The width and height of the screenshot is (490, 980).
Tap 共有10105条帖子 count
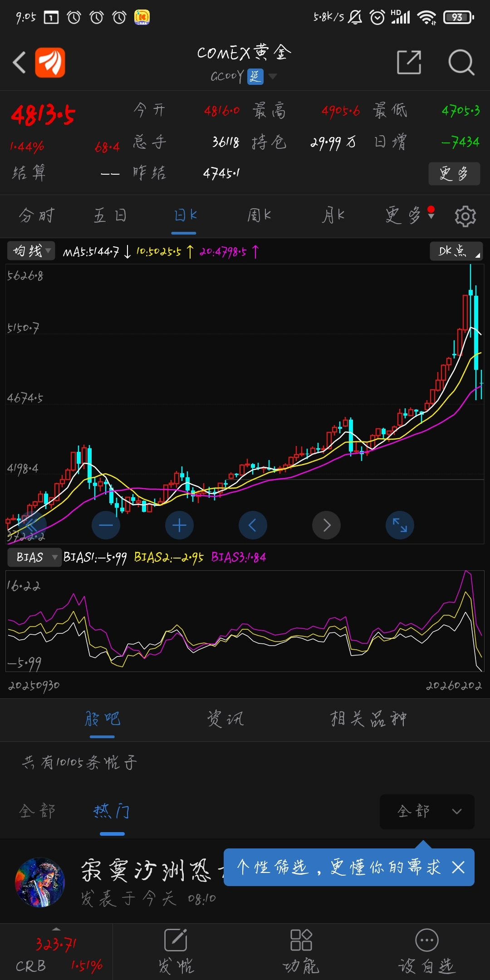pyautogui.click(x=79, y=762)
